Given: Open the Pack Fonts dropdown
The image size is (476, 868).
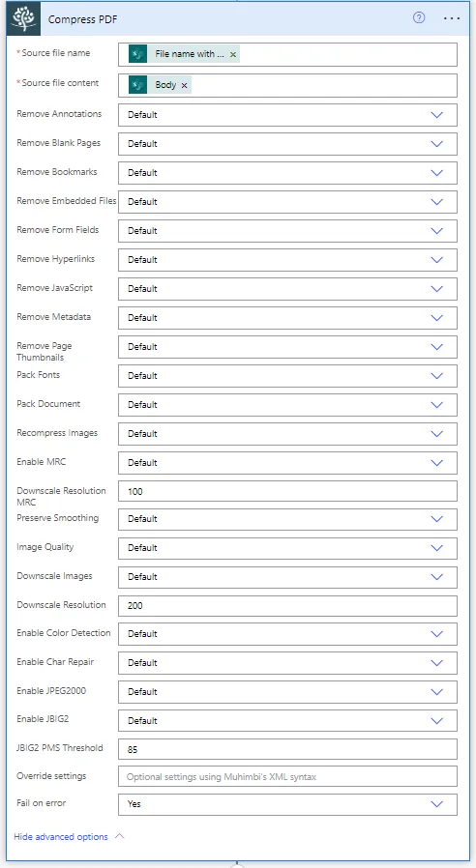Looking at the screenshot, I should click(287, 375).
